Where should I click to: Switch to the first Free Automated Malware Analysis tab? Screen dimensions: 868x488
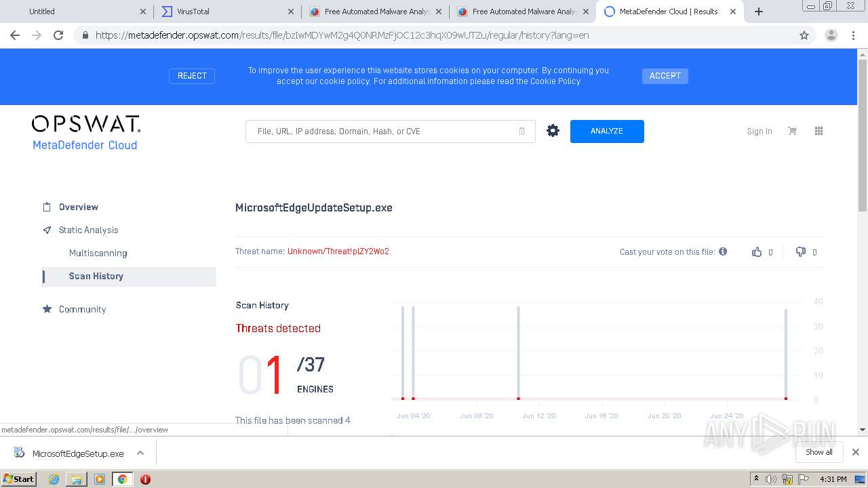tap(376, 12)
